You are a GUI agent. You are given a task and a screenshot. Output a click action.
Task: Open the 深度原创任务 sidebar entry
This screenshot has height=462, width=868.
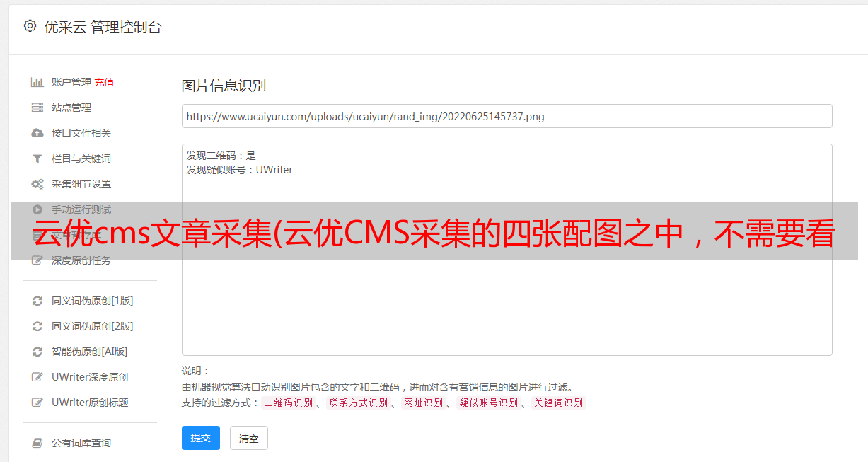(x=81, y=260)
